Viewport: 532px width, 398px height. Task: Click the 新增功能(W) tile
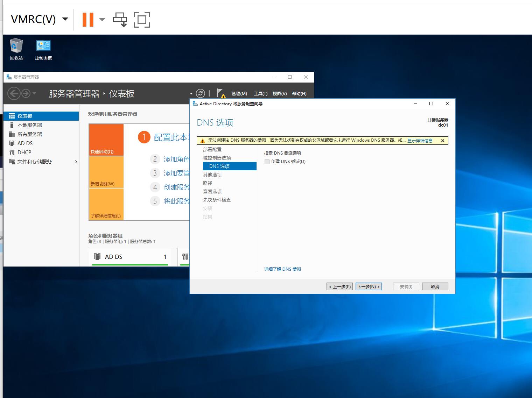click(106, 172)
